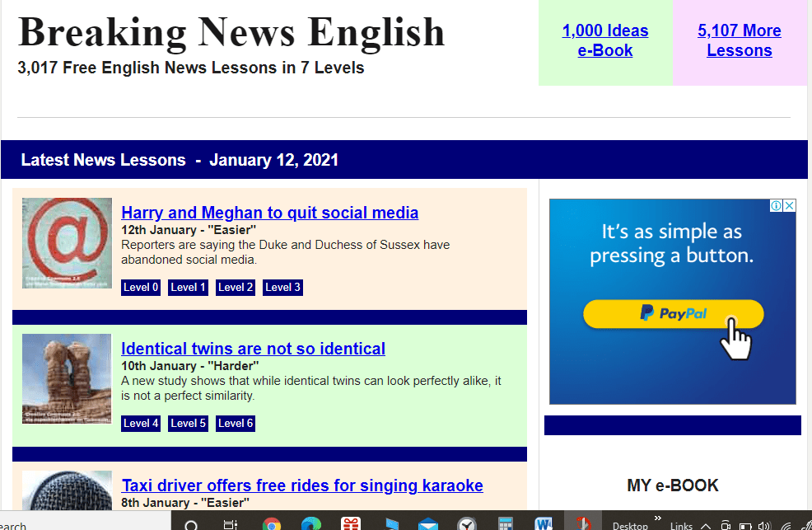Open Microsoft Edge from the taskbar
The width and height of the screenshot is (812, 530).
(x=311, y=524)
